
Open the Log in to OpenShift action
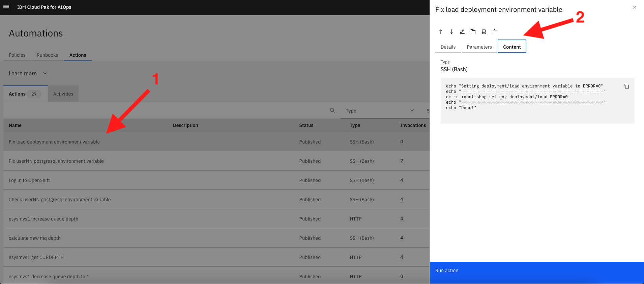click(29, 180)
